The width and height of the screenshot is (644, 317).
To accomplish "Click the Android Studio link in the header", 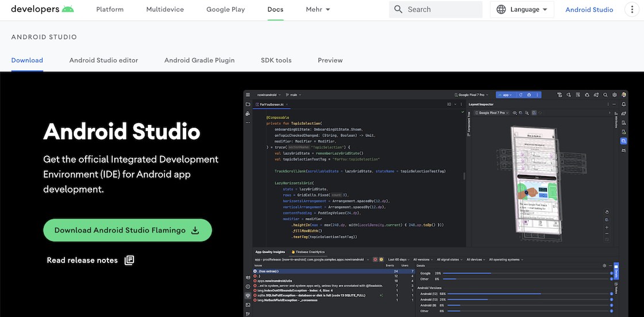I will (x=589, y=9).
